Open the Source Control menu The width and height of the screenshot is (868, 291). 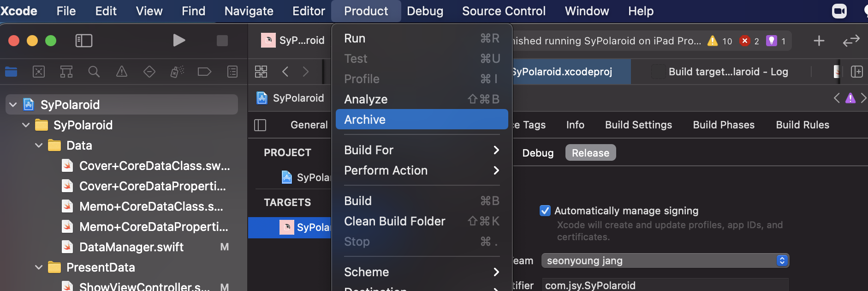click(x=504, y=11)
